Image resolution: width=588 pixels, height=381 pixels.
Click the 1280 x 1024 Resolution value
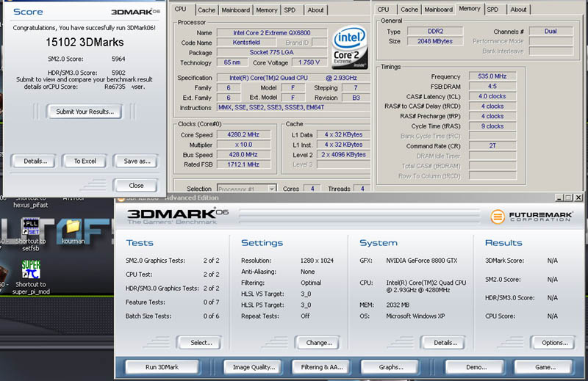(x=317, y=261)
